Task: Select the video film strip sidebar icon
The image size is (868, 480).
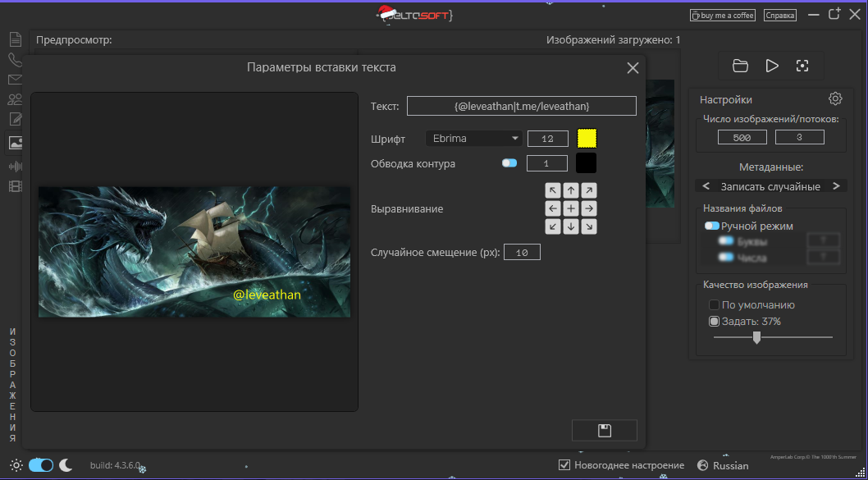Action: pyautogui.click(x=15, y=186)
